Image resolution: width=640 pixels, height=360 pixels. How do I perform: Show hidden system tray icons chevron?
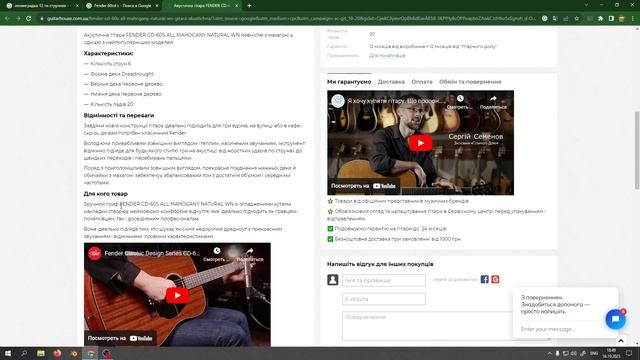point(549,353)
